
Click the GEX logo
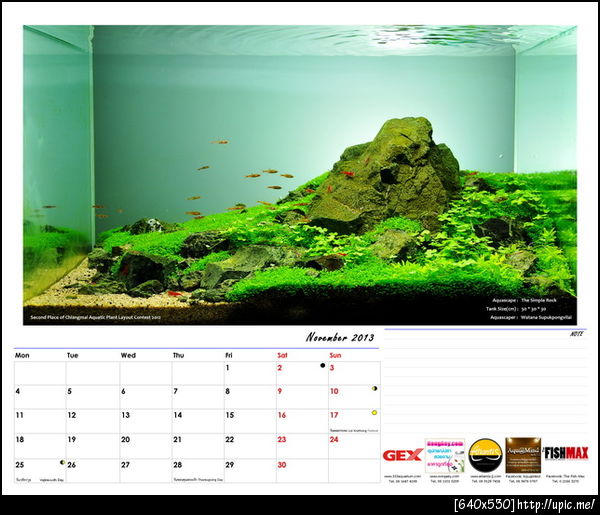click(x=402, y=455)
